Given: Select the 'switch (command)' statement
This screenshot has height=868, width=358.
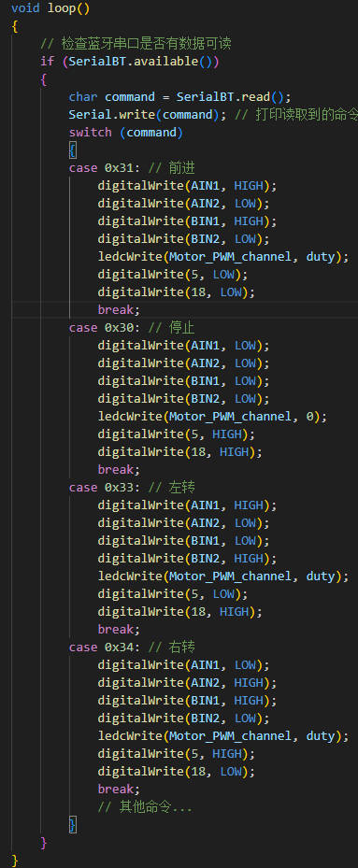Looking at the screenshot, I should coord(126,133).
